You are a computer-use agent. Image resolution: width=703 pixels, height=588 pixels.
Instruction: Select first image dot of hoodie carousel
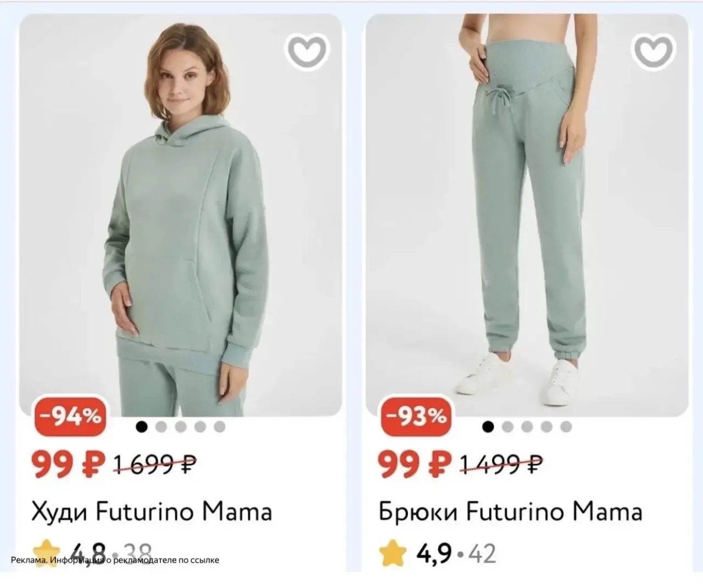pos(142,427)
